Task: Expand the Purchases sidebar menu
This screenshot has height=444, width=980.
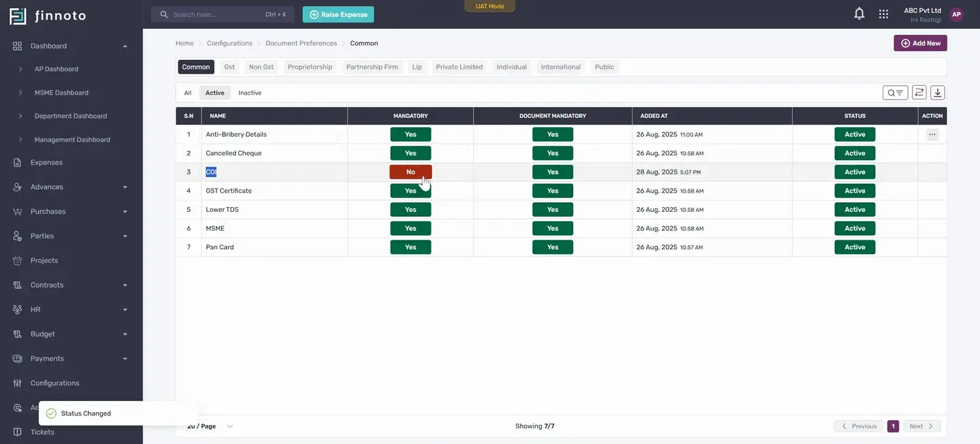Action: (71, 212)
